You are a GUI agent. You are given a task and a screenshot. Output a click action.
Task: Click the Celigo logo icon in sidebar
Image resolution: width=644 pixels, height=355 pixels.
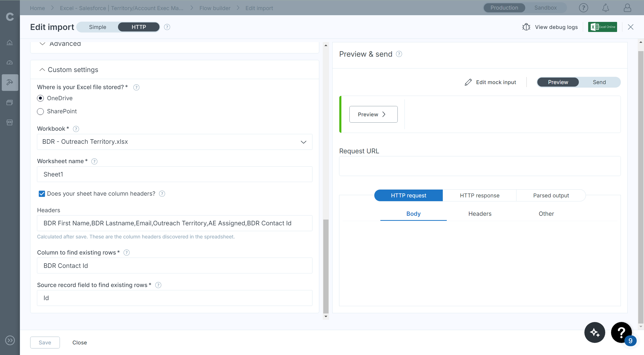click(10, 17)
